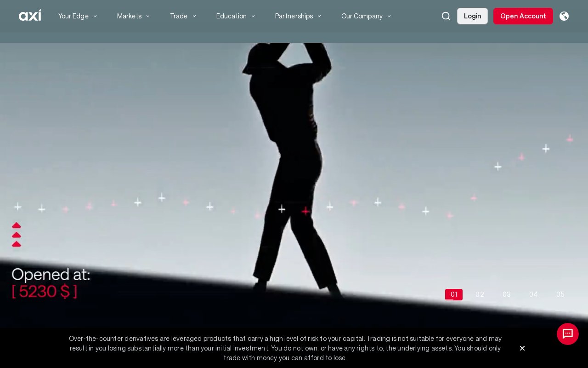Click the Open Account button
This screenshot has width=588, height=368.
[x=523, y=16]
